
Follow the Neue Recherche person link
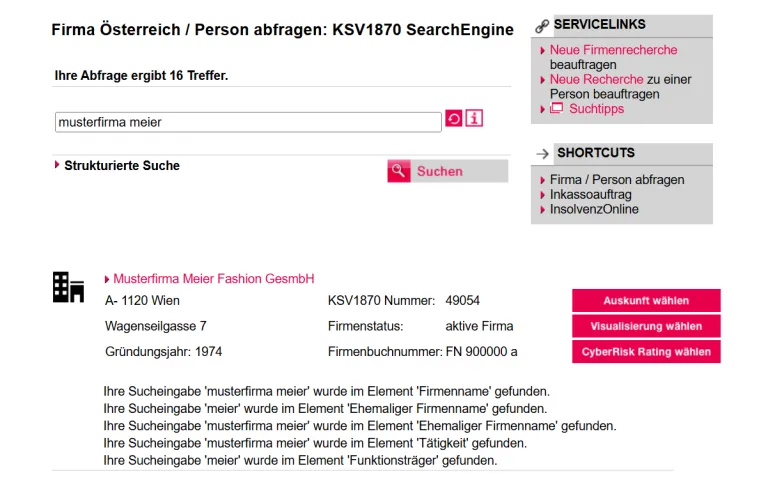pos(596,79)
